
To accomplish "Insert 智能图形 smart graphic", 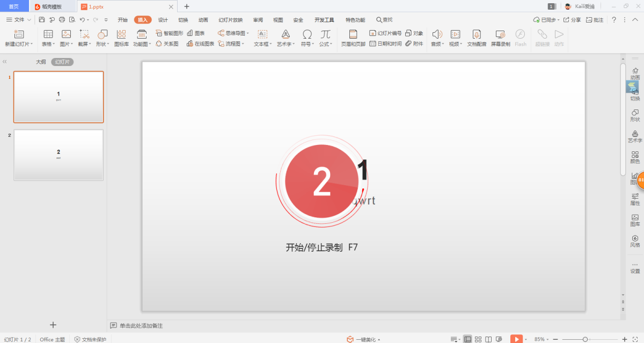I will pyautogui.click(x=170, y=33).
